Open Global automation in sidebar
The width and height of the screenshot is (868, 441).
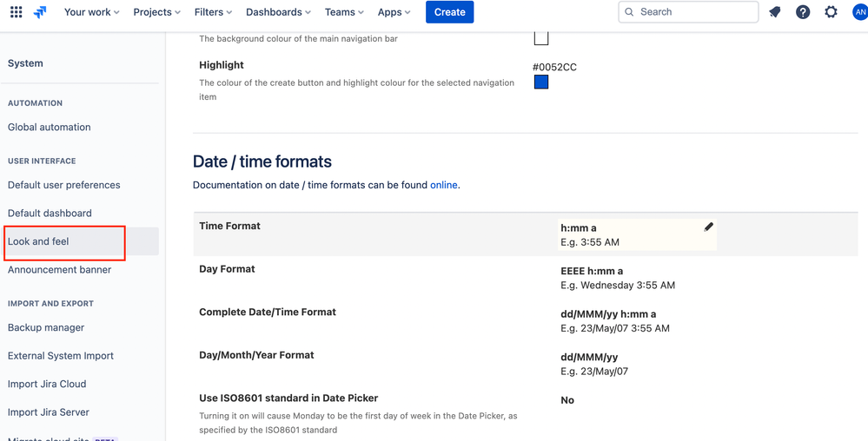(50, 127)
